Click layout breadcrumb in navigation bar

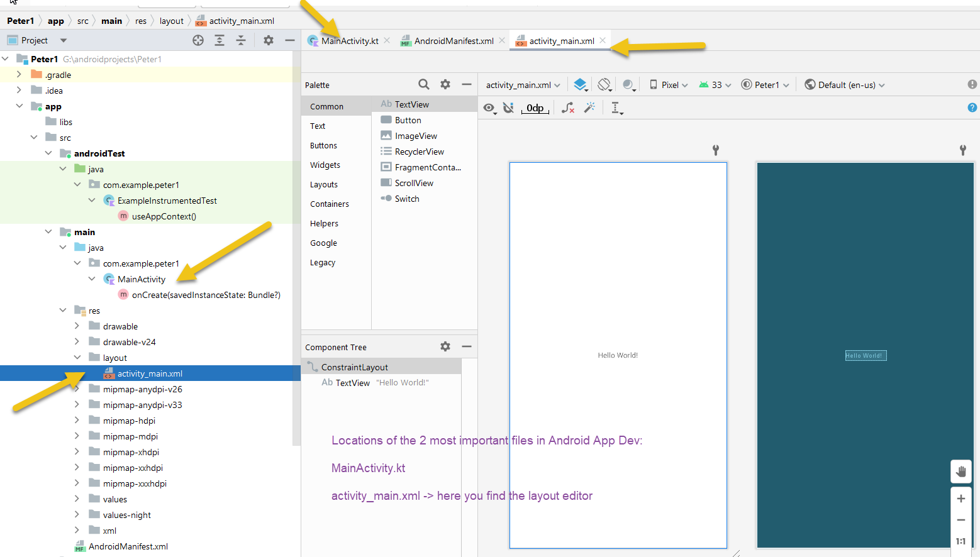coord(171,21)
